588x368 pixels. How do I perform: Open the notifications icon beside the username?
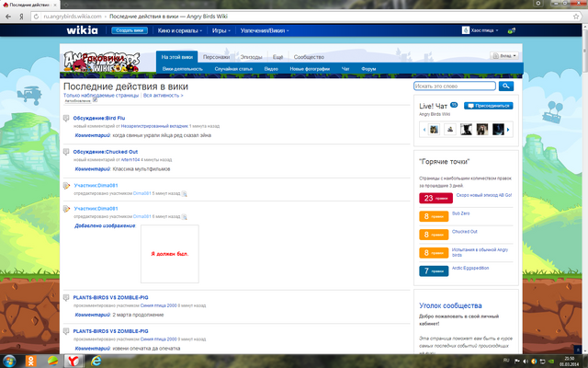[x=511, y=30]
